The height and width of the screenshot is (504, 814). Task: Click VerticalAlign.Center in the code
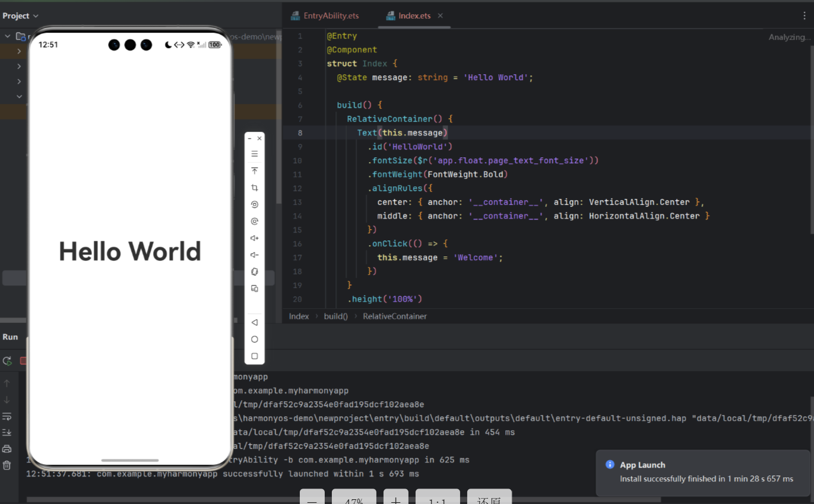pos(639,202)
